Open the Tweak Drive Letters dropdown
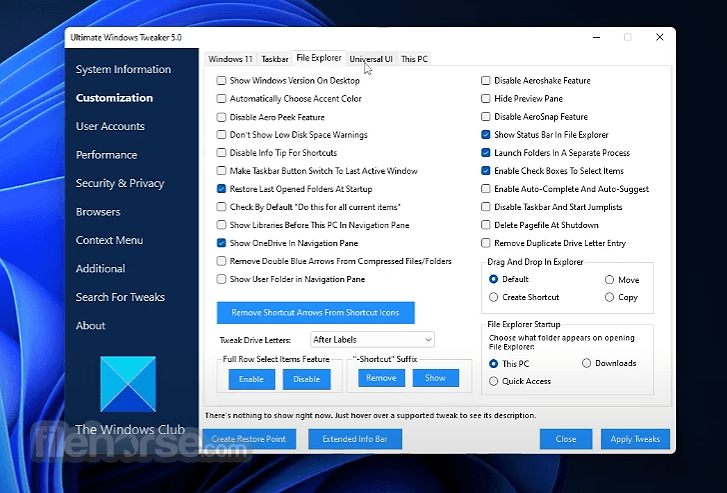The width and height of the screenshot is (727, 493). tap(372, 340)
